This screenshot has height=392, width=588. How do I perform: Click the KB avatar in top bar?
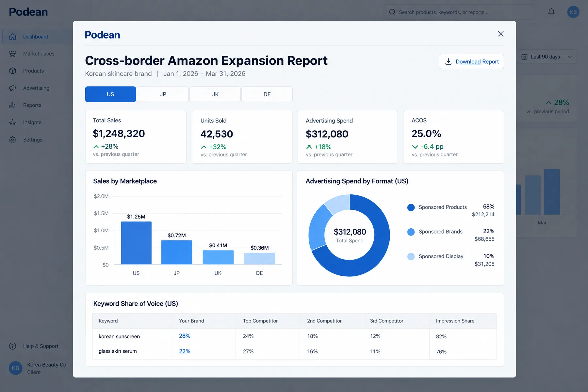(x=573, y=12)
